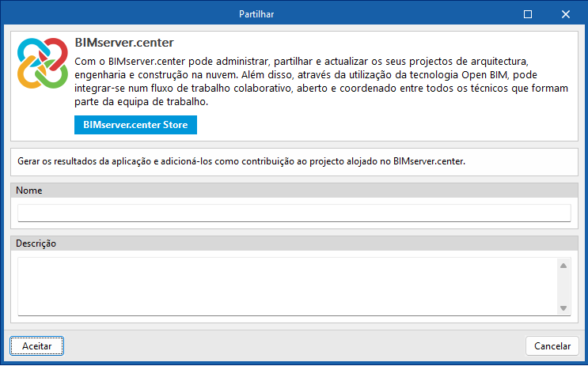The image size is (588, 366).
Task: Maximize the Partilhar dialog window
Action: click(528, 14)
